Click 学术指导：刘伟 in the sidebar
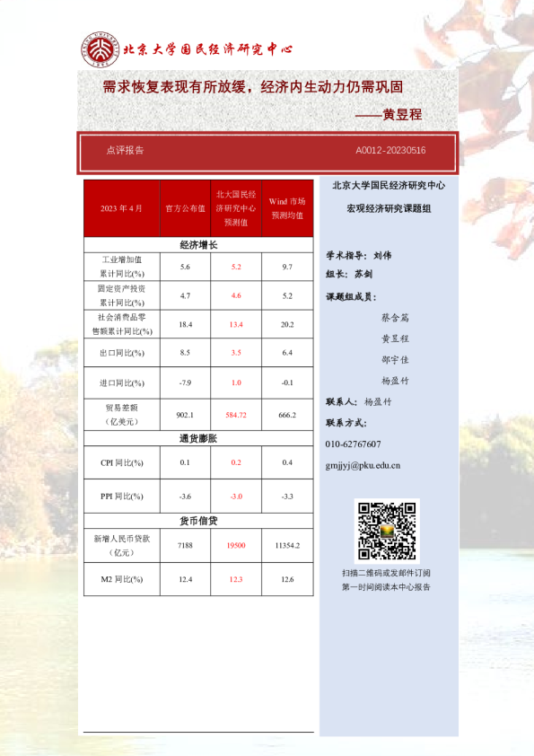Image resolution: width=534 pixels, height=756 pixels. 359,256
